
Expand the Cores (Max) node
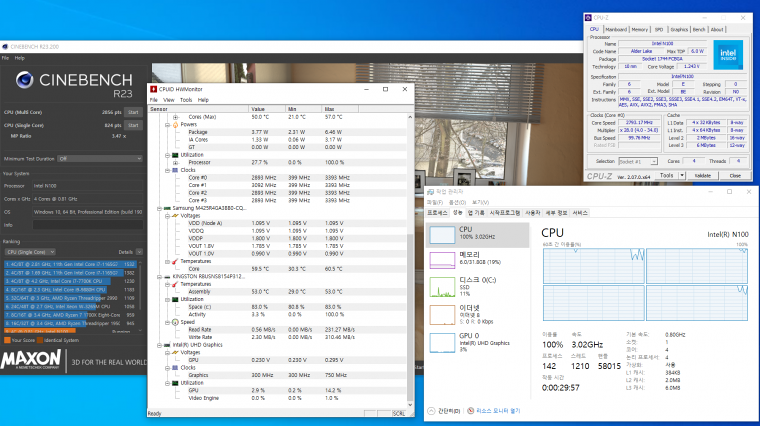click(x=175, y=117)
